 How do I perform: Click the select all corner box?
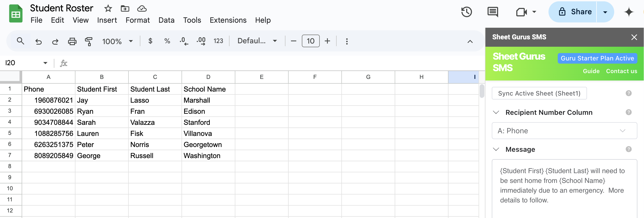(10, 76)
